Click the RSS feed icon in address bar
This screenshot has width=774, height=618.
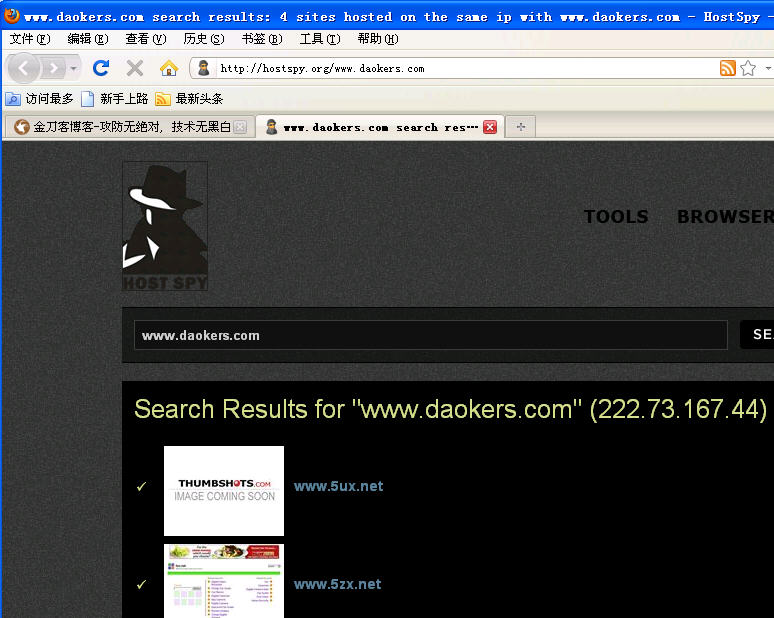tap(728, 68)
